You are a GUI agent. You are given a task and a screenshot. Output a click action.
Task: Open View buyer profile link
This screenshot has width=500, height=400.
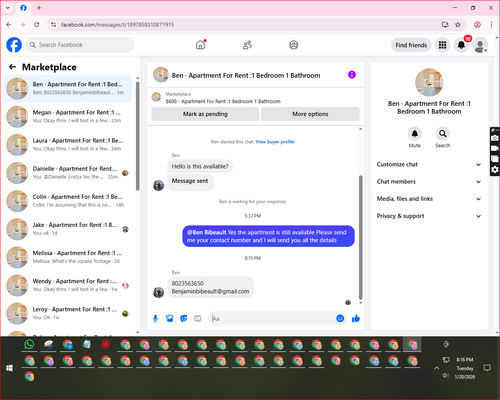(275, 142)
